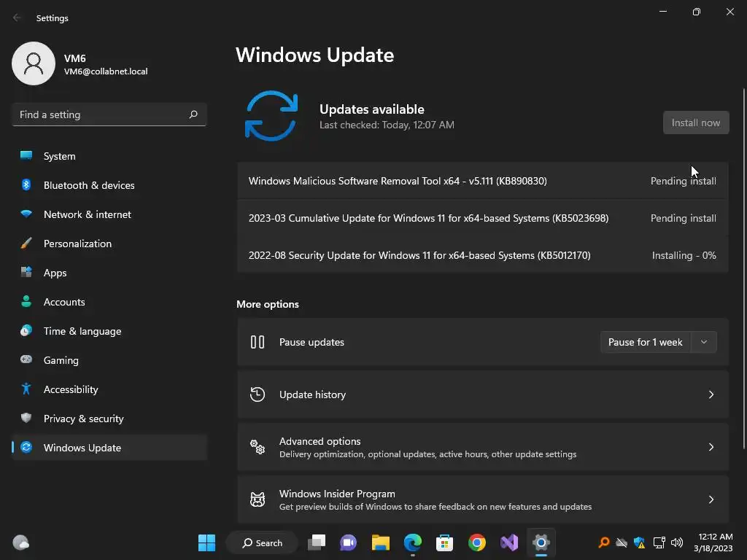Open Bluetooth & devices settings
Image resolution: width=747 pixels, height=560 pixels.
pos(109,185)
